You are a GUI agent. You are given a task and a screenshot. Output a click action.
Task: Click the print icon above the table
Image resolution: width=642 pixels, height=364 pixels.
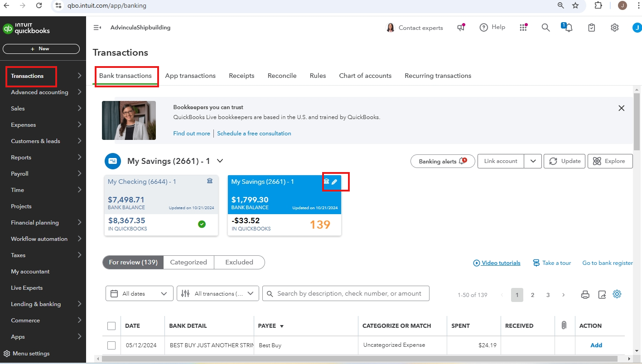585,295
